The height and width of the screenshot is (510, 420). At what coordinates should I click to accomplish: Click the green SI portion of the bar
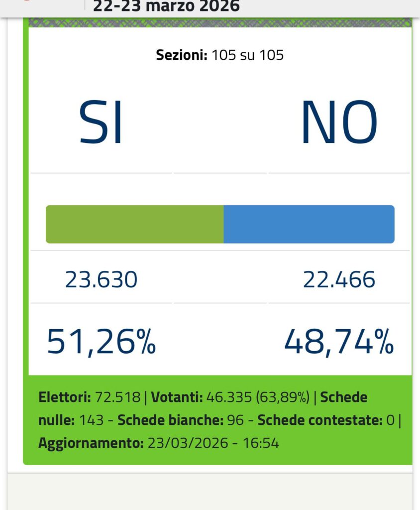[134, 224]
